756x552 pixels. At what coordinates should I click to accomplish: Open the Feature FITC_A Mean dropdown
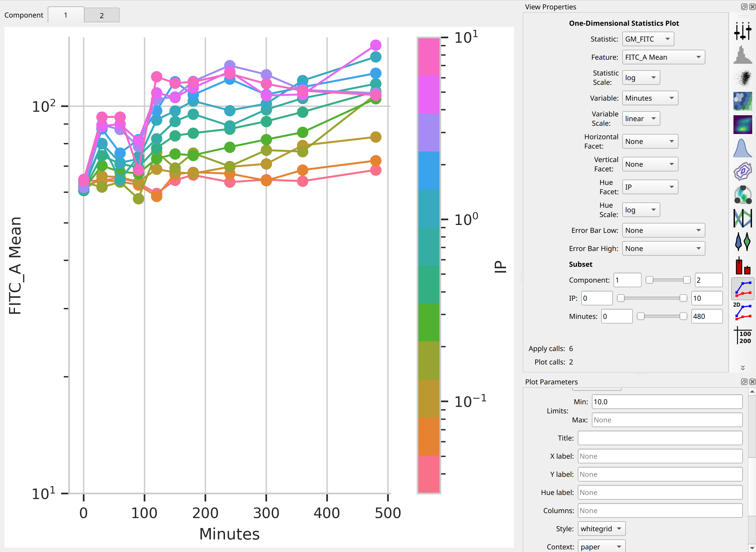click(x=664, y=57)
